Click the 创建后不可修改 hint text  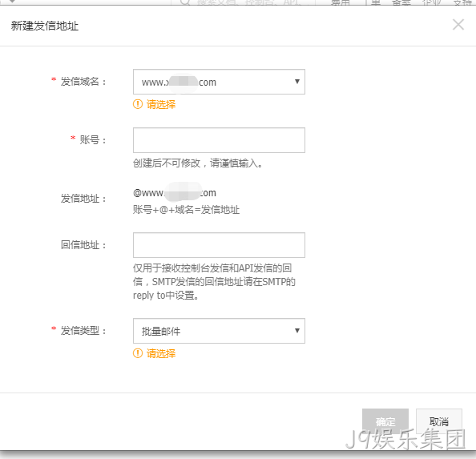tap(198, 163)
